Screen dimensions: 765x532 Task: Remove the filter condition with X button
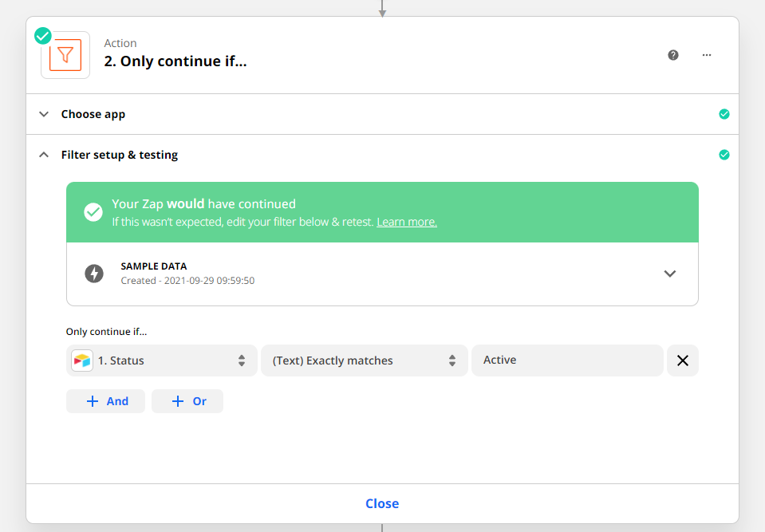683,361
